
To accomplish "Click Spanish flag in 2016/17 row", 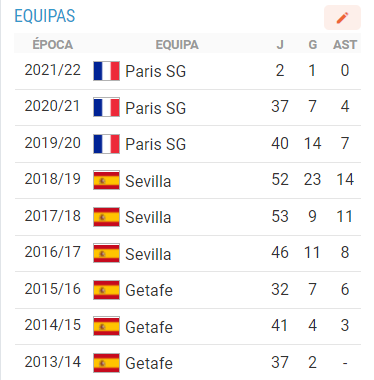I will tap(106, 253).
